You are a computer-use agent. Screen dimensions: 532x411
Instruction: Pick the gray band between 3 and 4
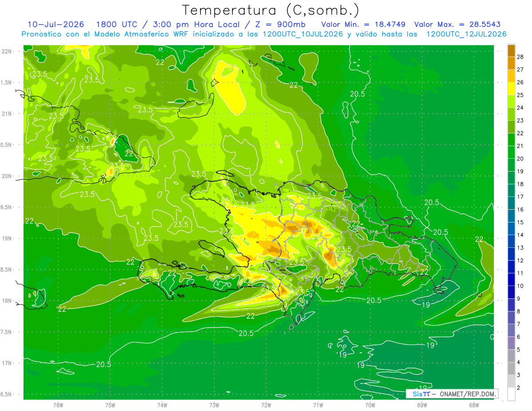click(x=511, y=369)
